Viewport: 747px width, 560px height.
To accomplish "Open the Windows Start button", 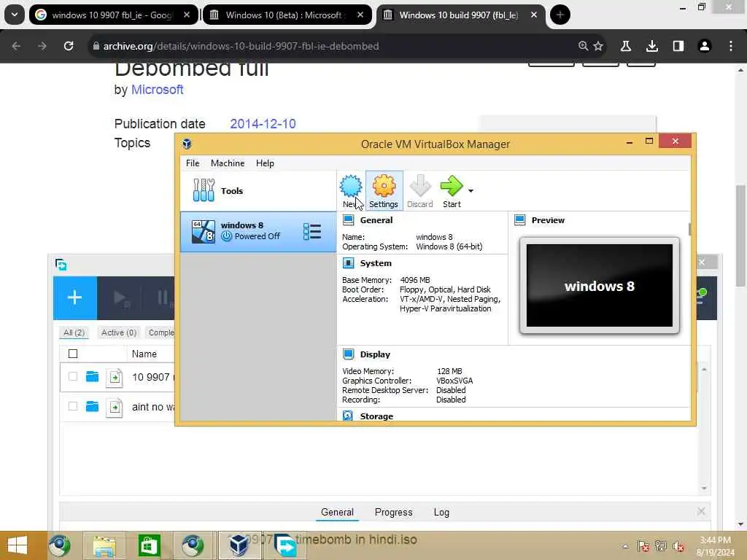I will 18,545.
